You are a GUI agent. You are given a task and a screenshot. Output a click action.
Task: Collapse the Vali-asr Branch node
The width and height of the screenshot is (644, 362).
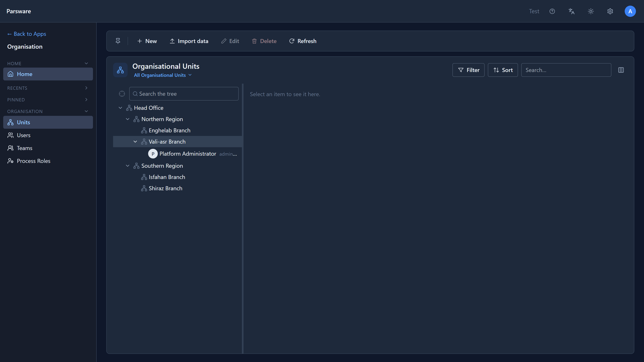[x=135, y=142]
